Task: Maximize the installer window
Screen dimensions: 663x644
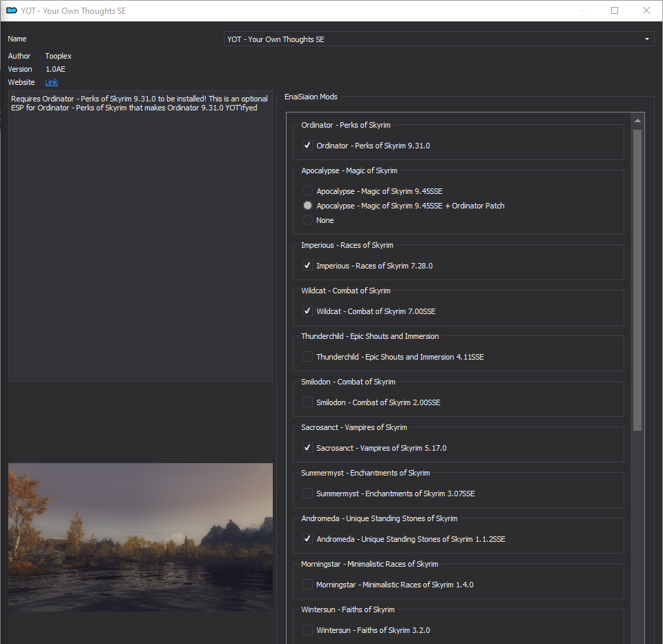Action: pyautogui.click(x=615, y=10)
